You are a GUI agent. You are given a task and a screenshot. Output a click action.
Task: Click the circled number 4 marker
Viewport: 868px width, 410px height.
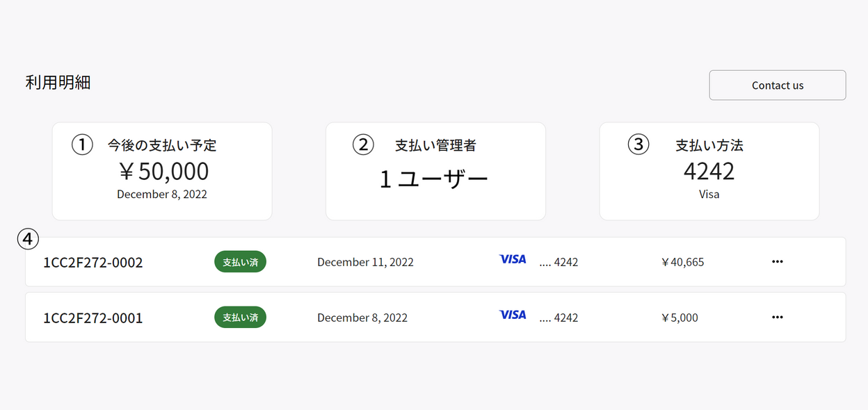(x=28, y=239)
